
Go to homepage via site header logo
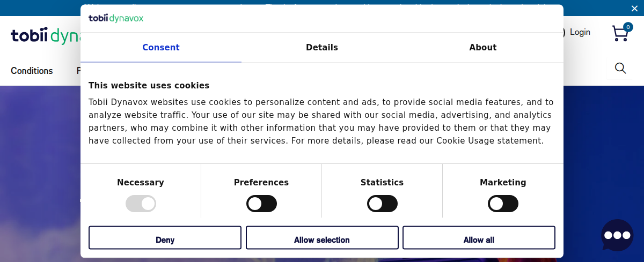[43, 36]
